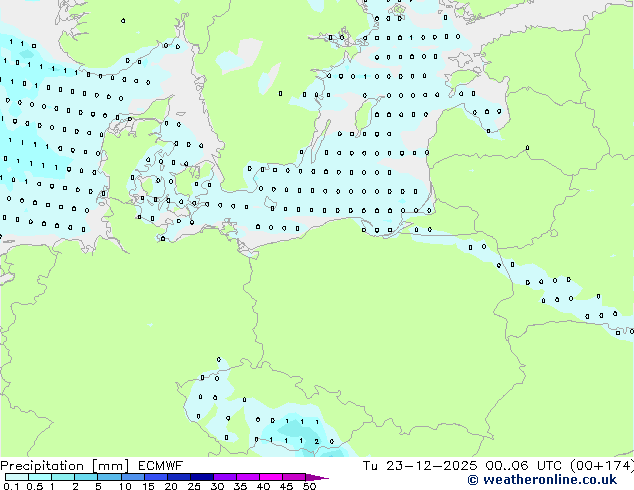Click the date 'Tu 23-12-2025'
This screenshot has width=634, height=490.
point(420,466)
